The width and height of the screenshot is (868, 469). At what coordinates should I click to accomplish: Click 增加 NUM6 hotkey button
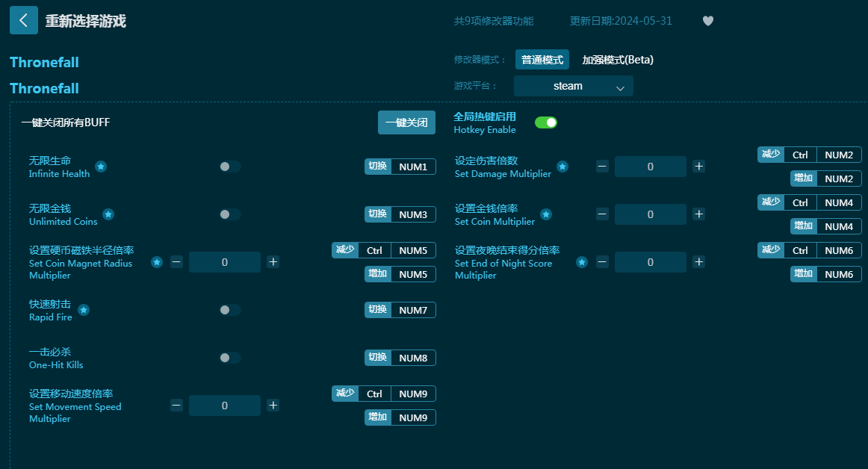click(826, 274)
